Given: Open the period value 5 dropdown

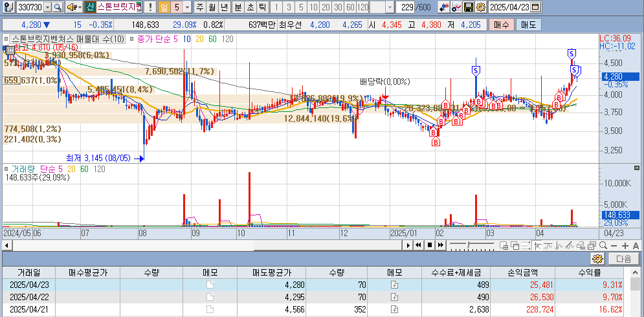Looking at the screenshot, I should coord(187,7).
